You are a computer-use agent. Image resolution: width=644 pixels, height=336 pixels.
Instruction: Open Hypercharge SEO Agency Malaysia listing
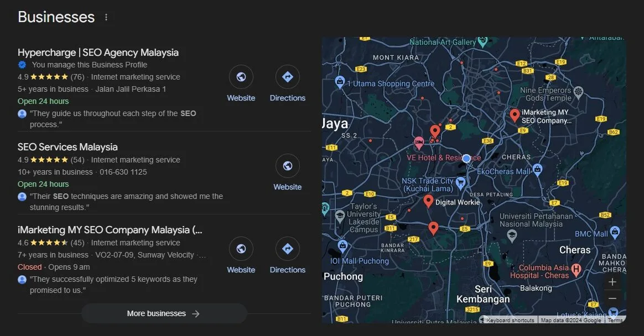click(x=98, y=53)
